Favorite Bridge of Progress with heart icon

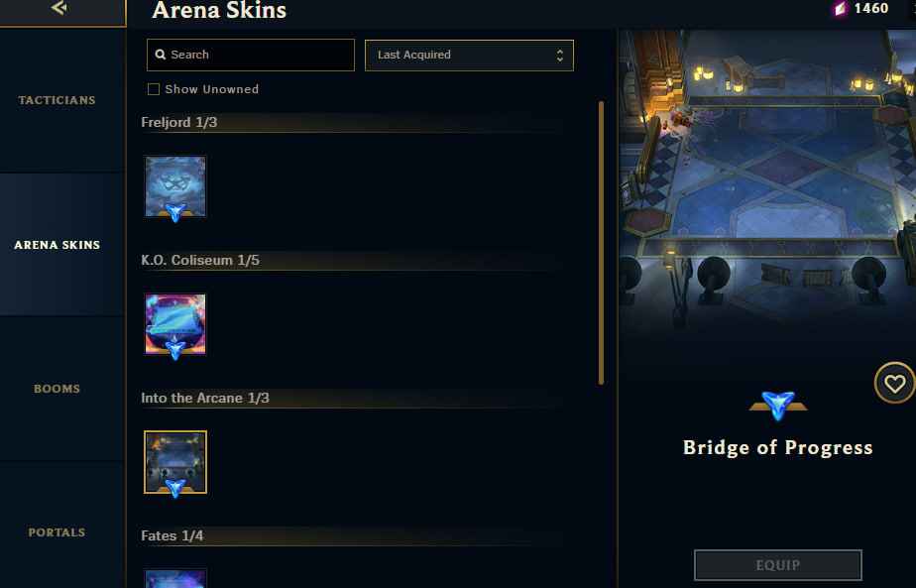894,384
